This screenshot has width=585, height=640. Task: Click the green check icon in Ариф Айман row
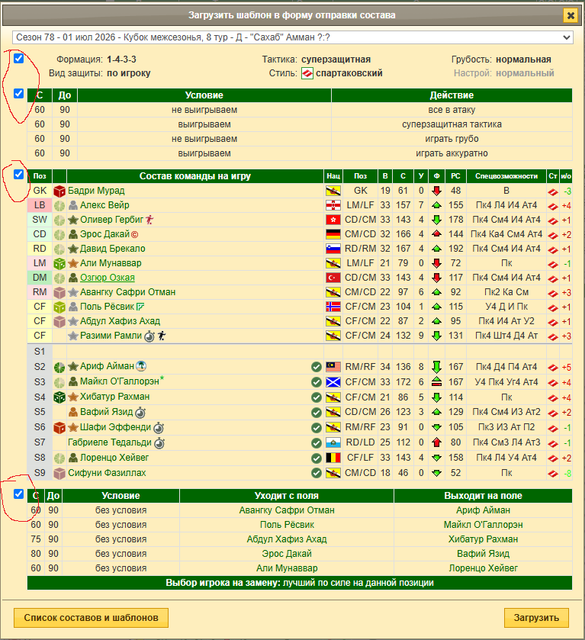point(316,367)
